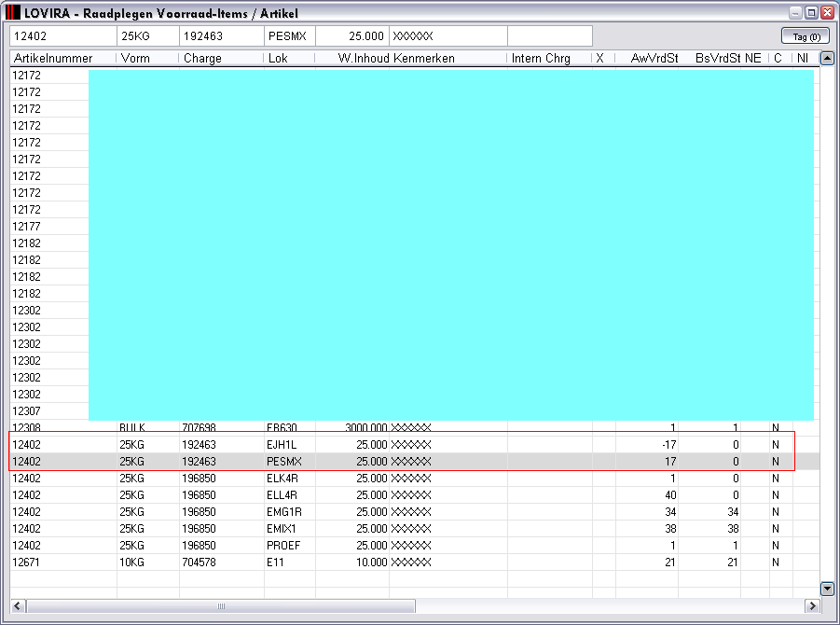Screen dimensions: 840x625
Task: Focus the XXXXXX field above the Kenmerken header
Action: pos(448,35)
